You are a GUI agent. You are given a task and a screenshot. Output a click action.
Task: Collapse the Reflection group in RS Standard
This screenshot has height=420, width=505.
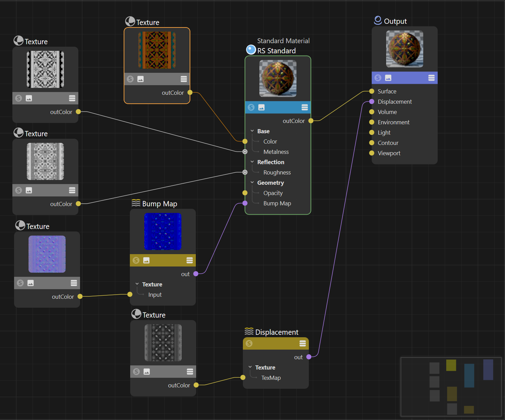pos(252,162)
